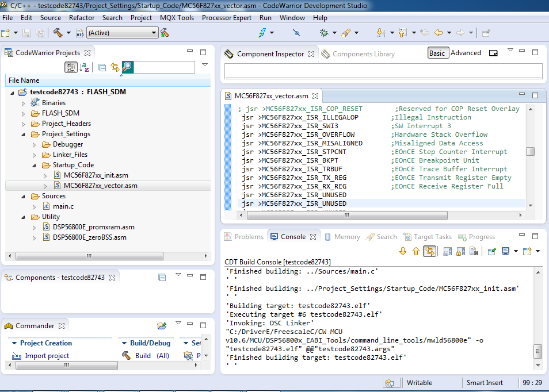Click the yellow down-arrow icon in the Console toolbar
The height and width of the screenshot is (392, 549).
pyautogui.click(x=403, y=251)
